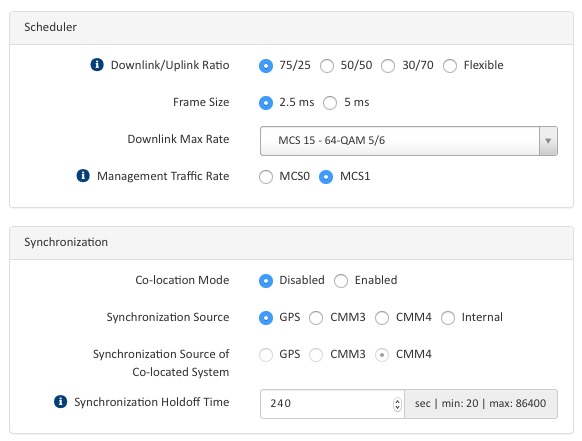This screenshot has height=441, width=582.
Task: Click info icon beside Downlink/Uplink Ratio
Action: tap(97, 65)
